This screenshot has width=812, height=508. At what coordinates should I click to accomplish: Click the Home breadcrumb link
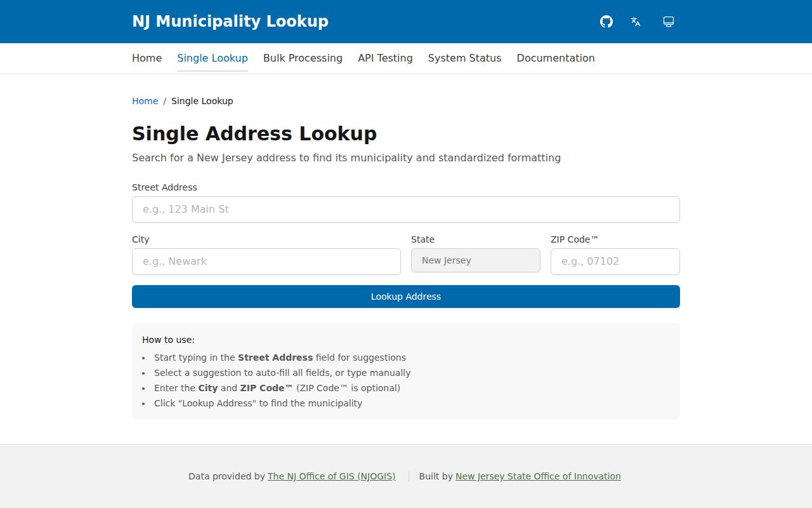pyautogui.click(x=145, y=101)
